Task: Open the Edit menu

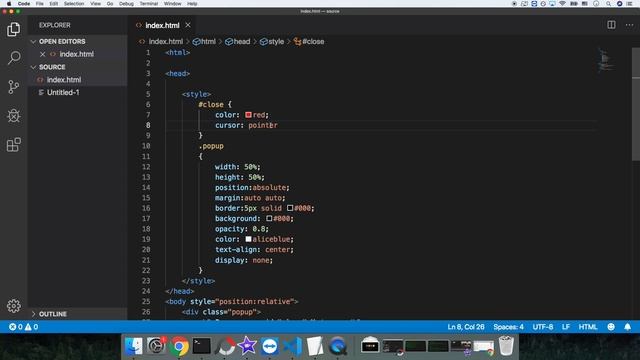Action: (54, 4)
